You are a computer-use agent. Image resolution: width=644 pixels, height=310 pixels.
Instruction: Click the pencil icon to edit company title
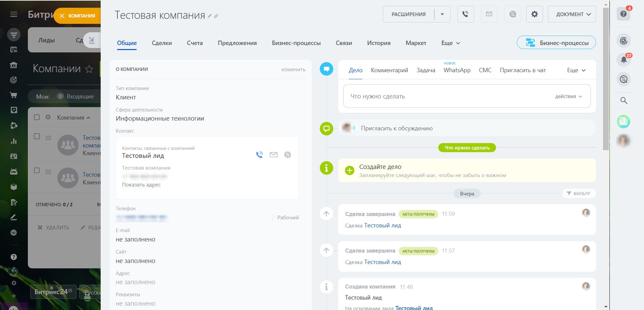coord(210,16)
